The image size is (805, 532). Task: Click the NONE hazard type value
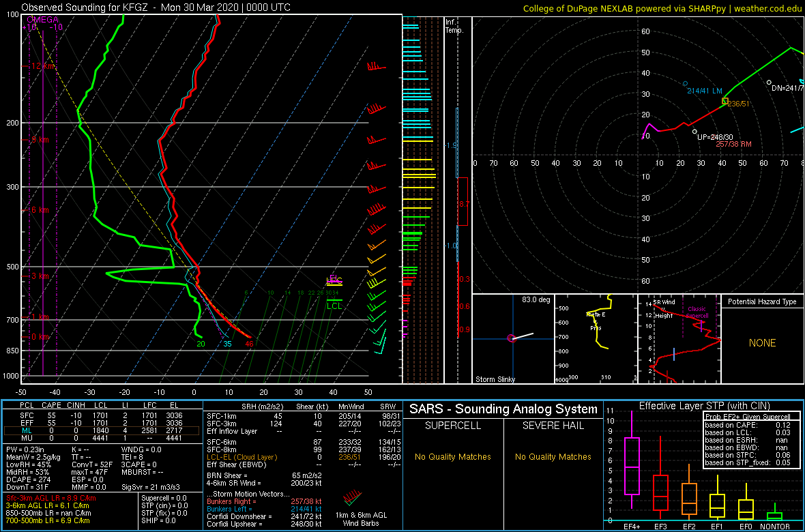(x=762, y=343)
